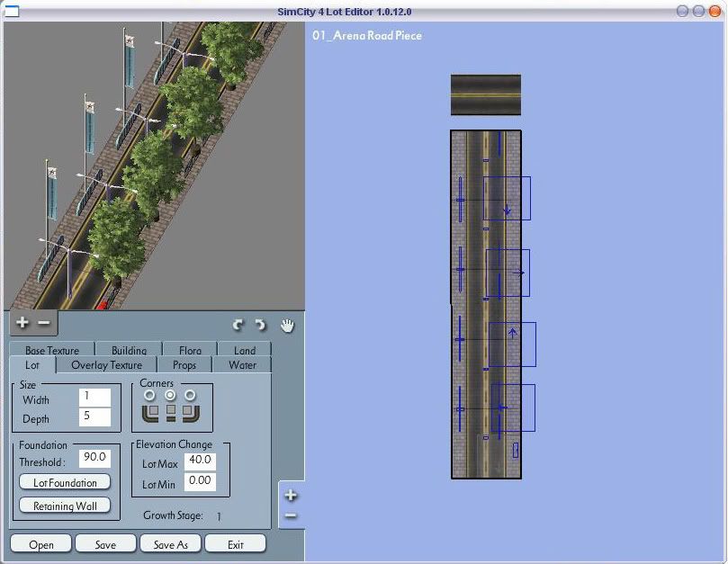The image size is (728, 564).
Task: Open the Overlay Texture tab
Action: pyautogui.click(x=106, y=365)
